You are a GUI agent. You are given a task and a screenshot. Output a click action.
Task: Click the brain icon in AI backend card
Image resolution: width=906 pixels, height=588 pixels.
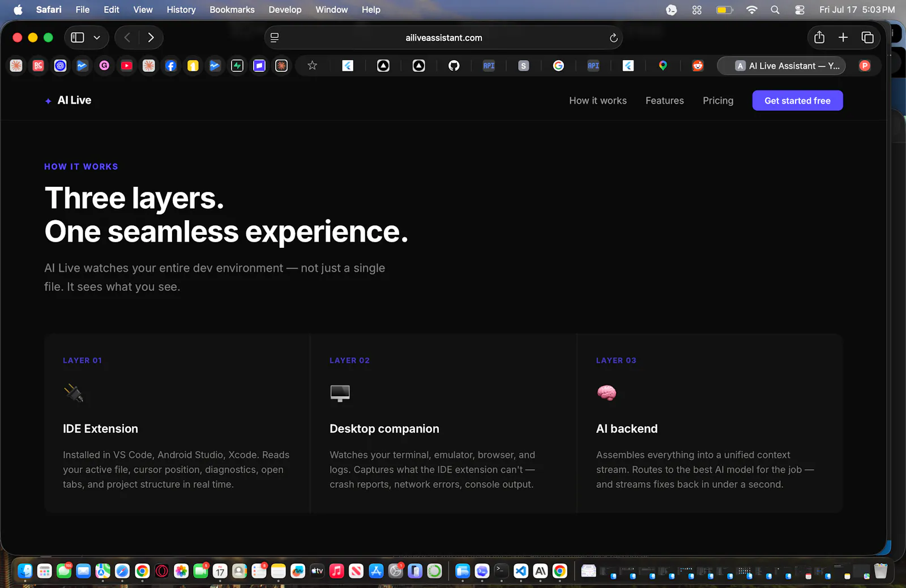coord(606,393)
